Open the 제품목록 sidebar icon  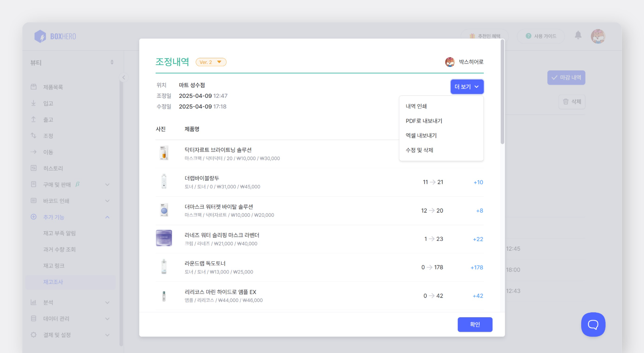pyautogui.click(x=33, y=87)
